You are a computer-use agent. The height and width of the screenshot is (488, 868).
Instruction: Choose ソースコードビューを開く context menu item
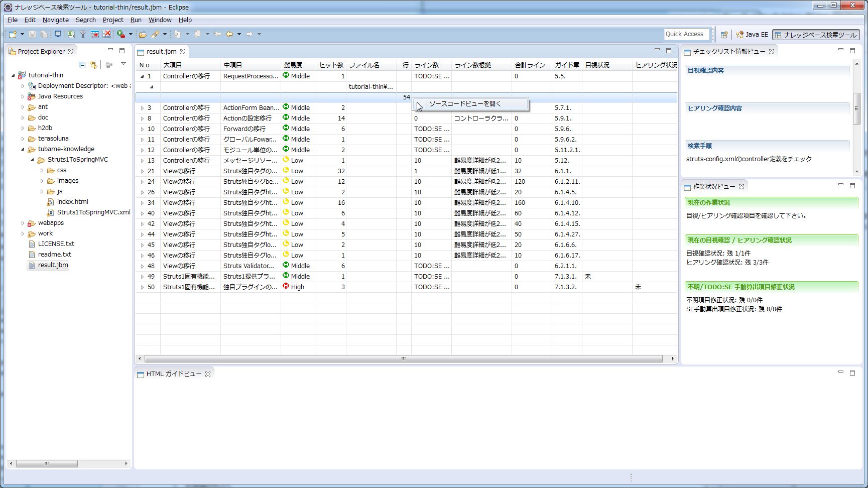470,104
